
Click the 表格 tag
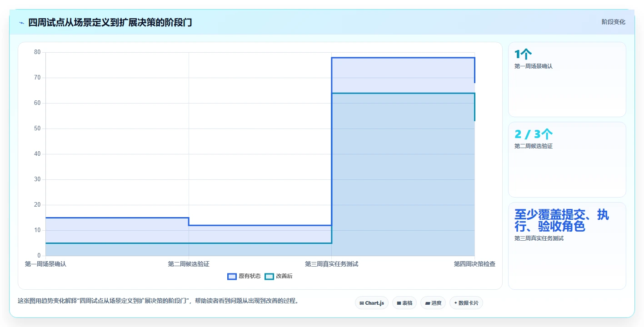[404, 303]
